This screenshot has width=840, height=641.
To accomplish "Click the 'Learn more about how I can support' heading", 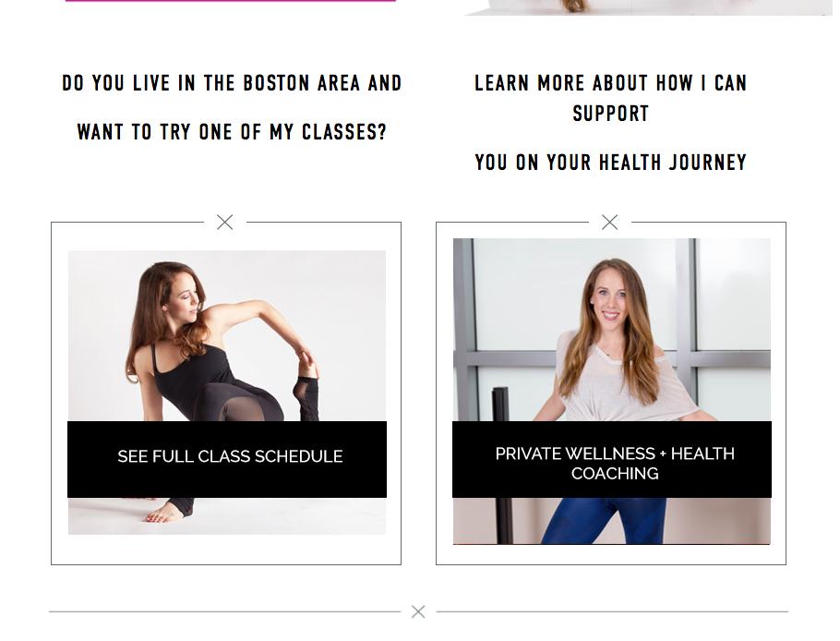I will coord(611,98).
